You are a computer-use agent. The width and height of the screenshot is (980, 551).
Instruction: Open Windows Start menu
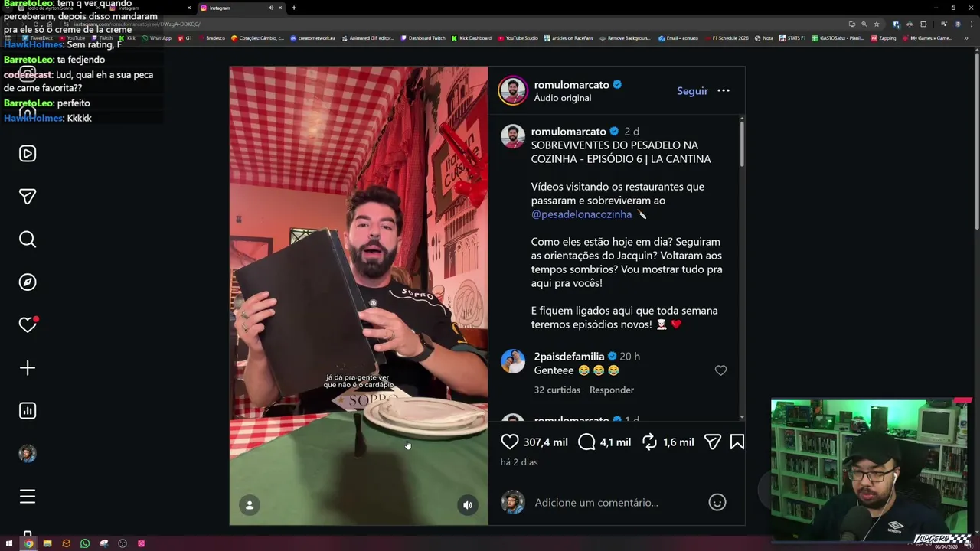9,543
